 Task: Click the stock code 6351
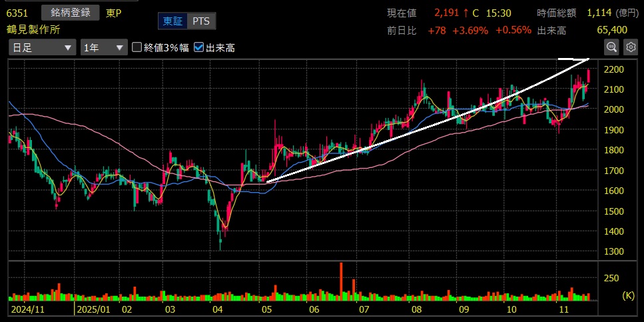pos(17,13)
